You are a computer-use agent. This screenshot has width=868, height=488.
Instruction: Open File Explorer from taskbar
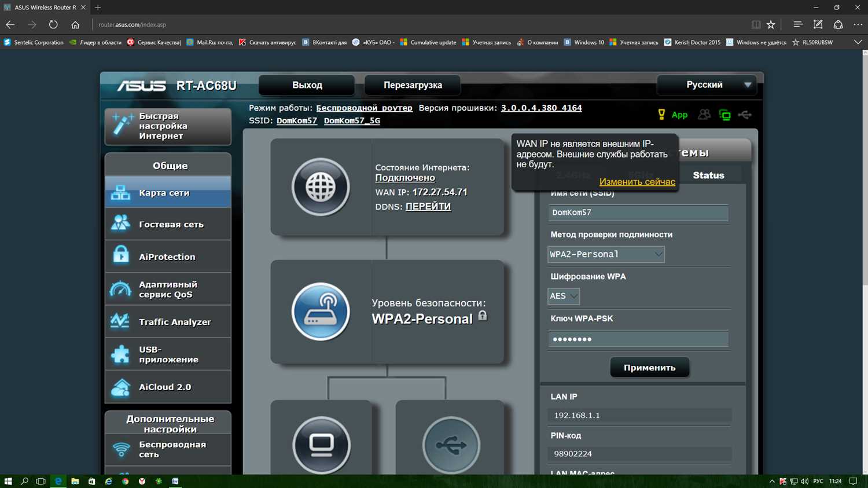pos(75,481)
